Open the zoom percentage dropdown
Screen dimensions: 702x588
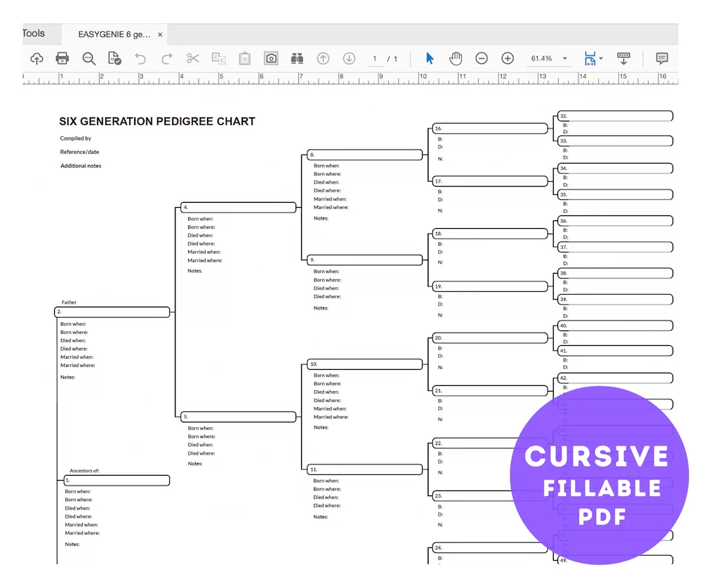(550, 58)
